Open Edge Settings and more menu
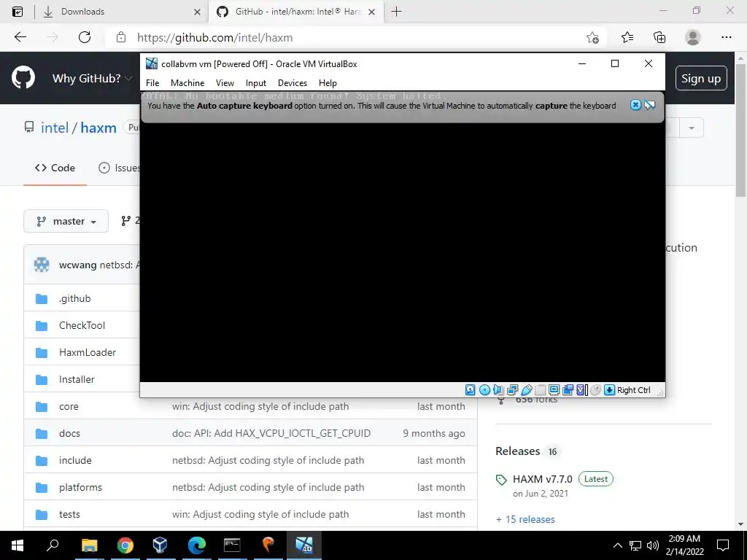This screenshot has height=560, width=747. pyautogui.click(x=726, y=37)
